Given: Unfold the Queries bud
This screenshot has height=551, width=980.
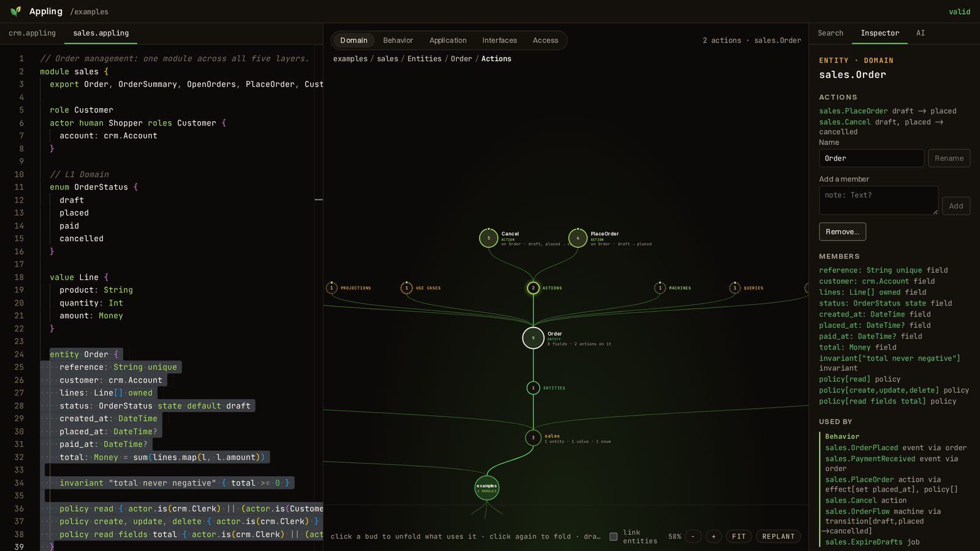Looking at the screenshot, I should 735,288.
